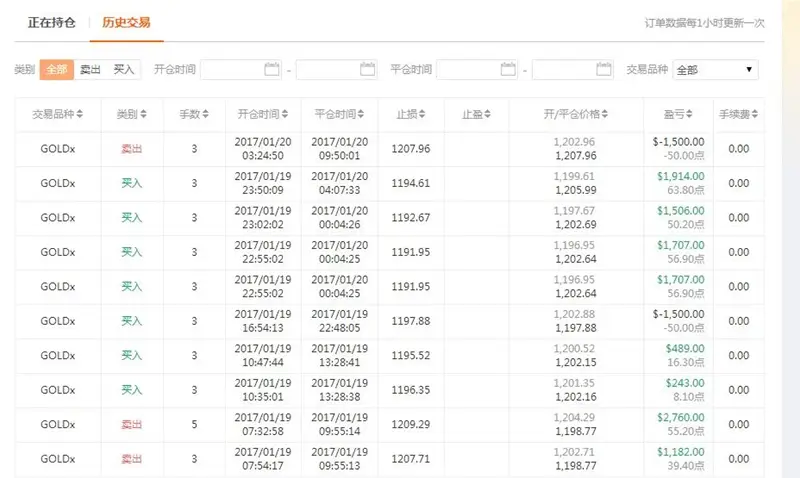This screenshot has width=800, height=478.
Task: Select profit value $243.00
Action: [x=685, y=383]
